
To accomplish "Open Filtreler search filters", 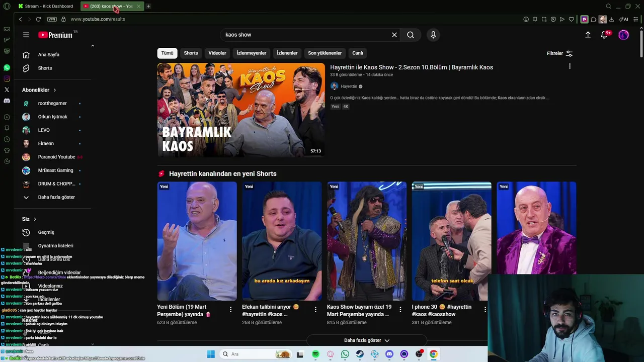I will (x=559, y=53).
